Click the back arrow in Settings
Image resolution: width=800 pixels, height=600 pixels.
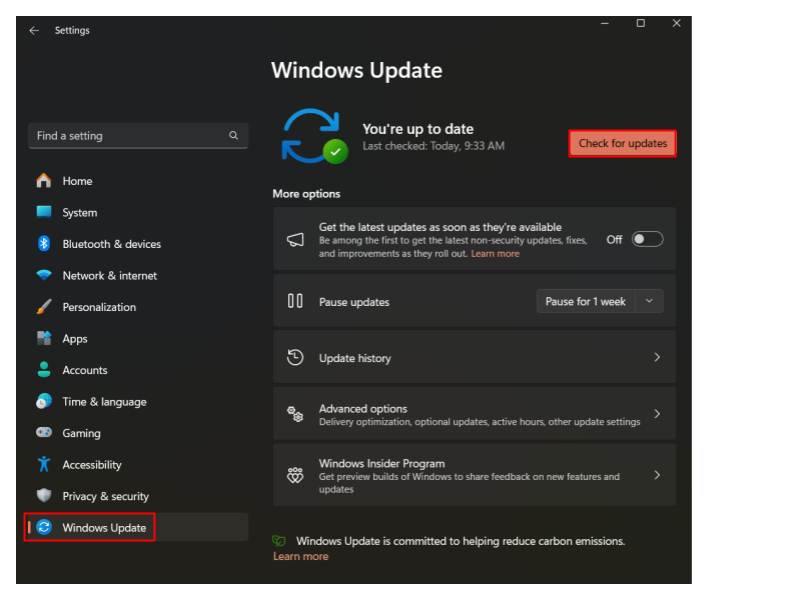(34, 31)
